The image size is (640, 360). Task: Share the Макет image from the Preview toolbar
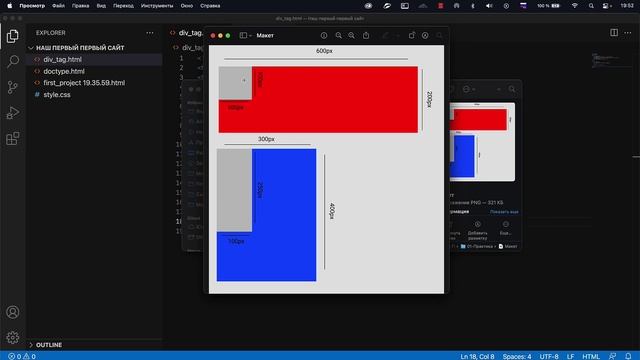[366, 36]
